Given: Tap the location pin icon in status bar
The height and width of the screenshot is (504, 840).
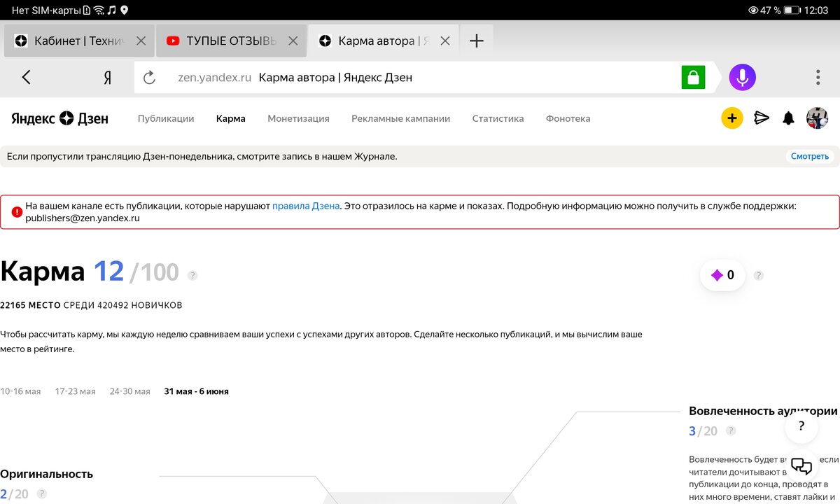Looking at the screenshot, I should (124, 10).
